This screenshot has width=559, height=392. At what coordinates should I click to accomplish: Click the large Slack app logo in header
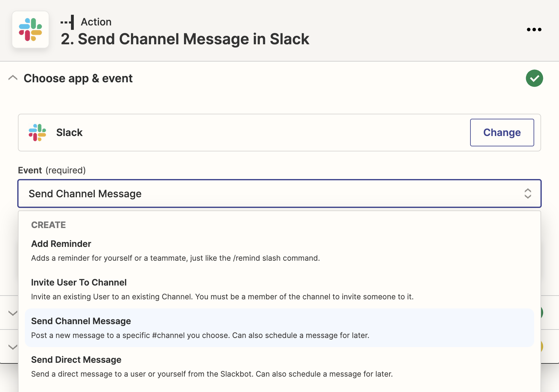pos(30,30)
